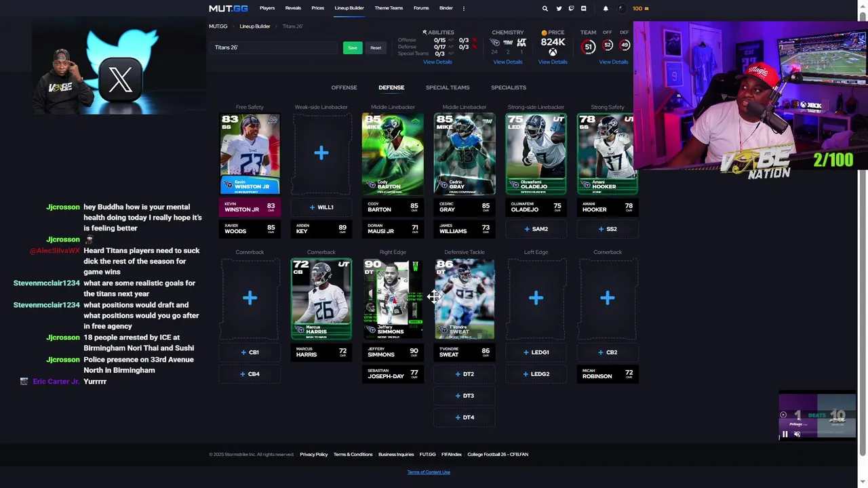View Details under Chemistry
The width and height of the screenshot is (868, 488).
(x=508, y=62)
